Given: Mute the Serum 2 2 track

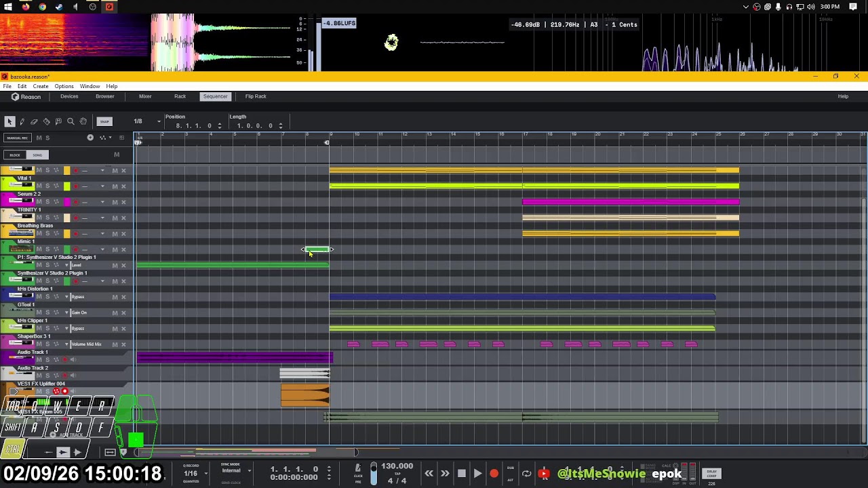Looking at the screenshot, I should [x=39, y=202].
